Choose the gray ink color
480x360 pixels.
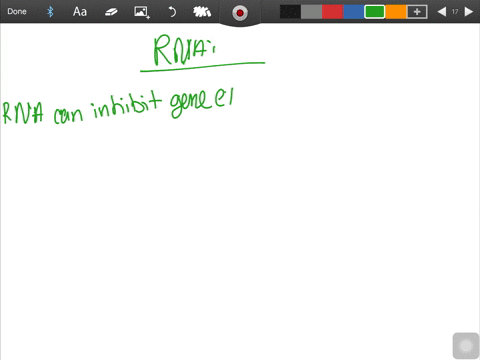pos(311,12)
